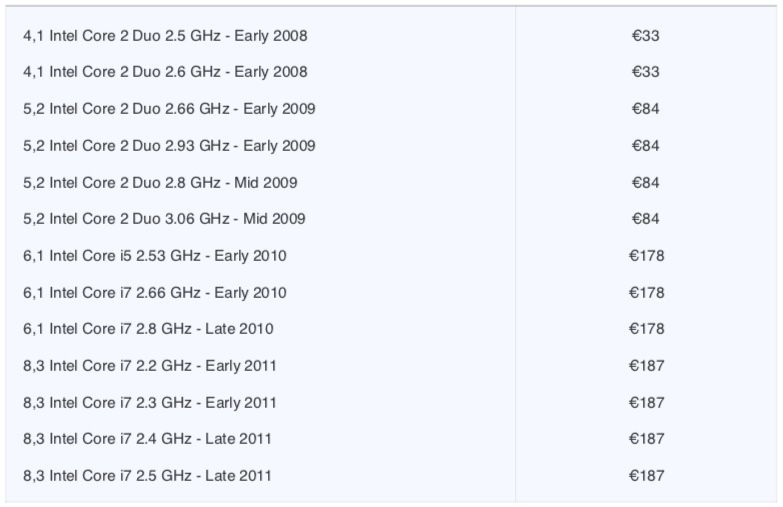Click the €84 price for the 2.66 GHz Core 2 Duo
The image size is (783, 507).
646,109
